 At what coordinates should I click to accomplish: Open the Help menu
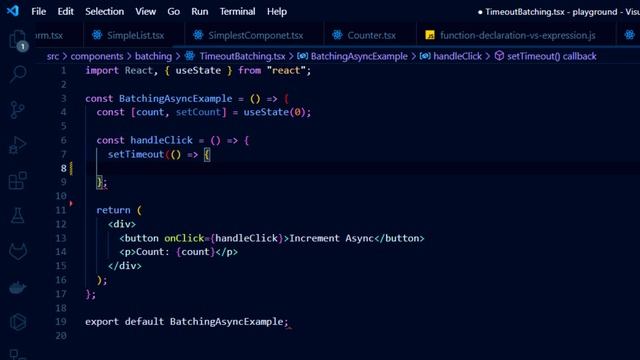point(277,11)
